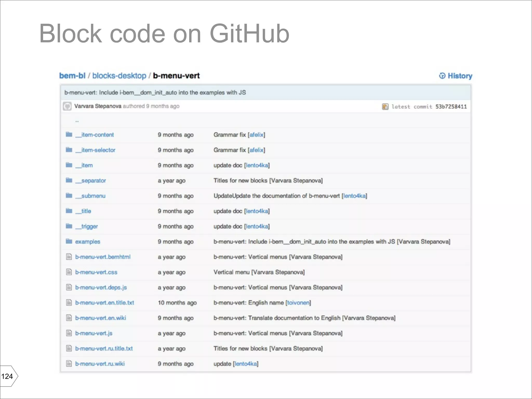Open lento4ka link in __submenu row
Viewport: 532px width, 399px height.
[x=354, y=196]
